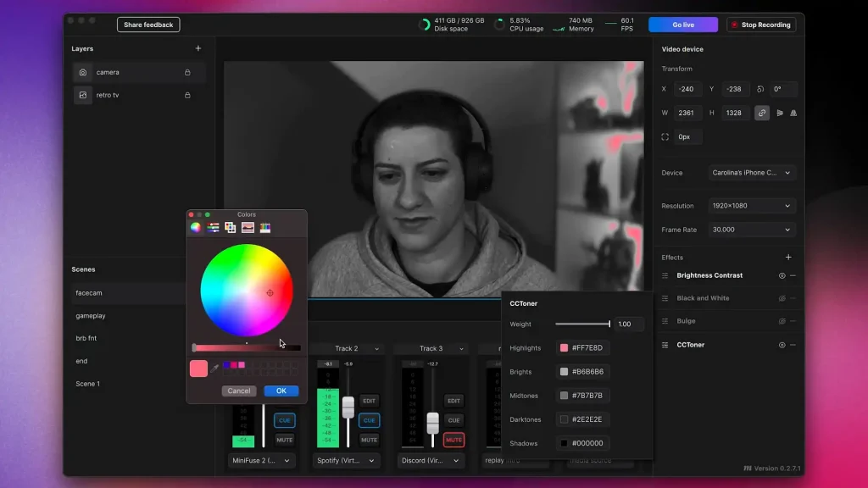
Task: Open the Frame Rate dropdown set to 30.000
Action: pyautogui.click(x=752, y=229)
